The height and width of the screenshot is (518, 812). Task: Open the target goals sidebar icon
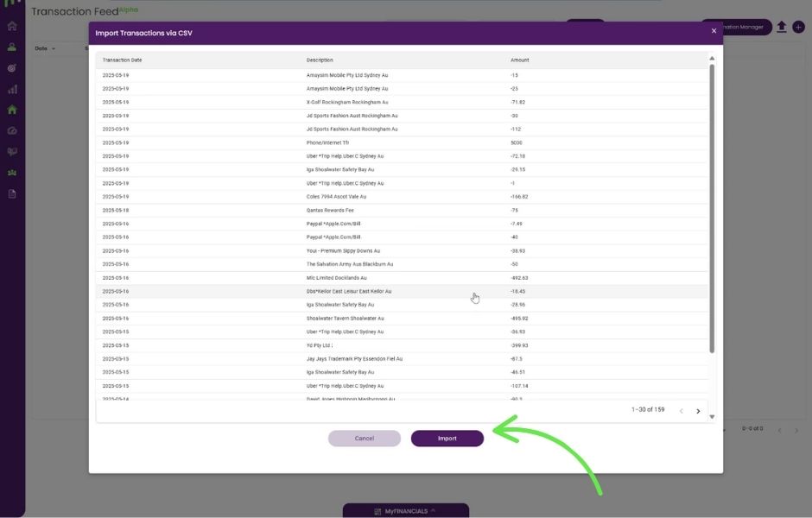coord(12,68)
